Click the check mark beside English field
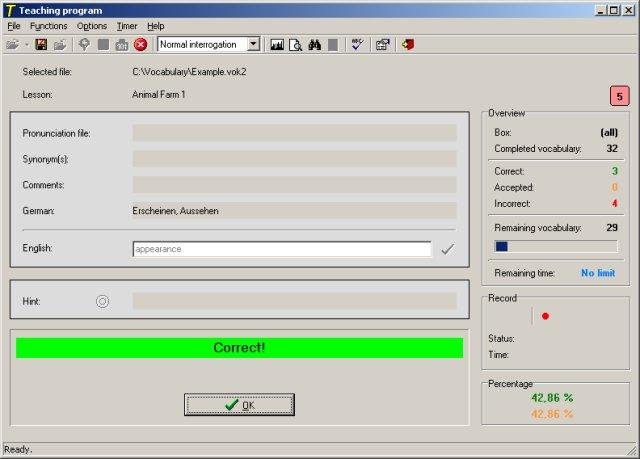The height and width of the screenshot is (459, 640). [448, 249]
